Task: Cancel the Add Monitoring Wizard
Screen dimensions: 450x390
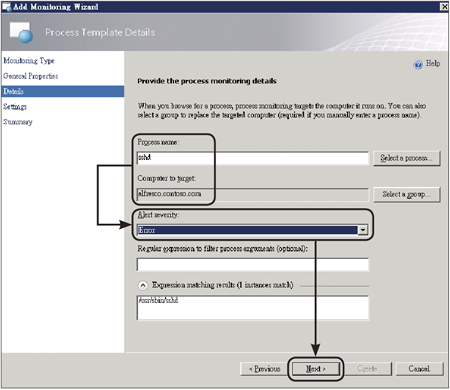Action: (x=419, y=369)
